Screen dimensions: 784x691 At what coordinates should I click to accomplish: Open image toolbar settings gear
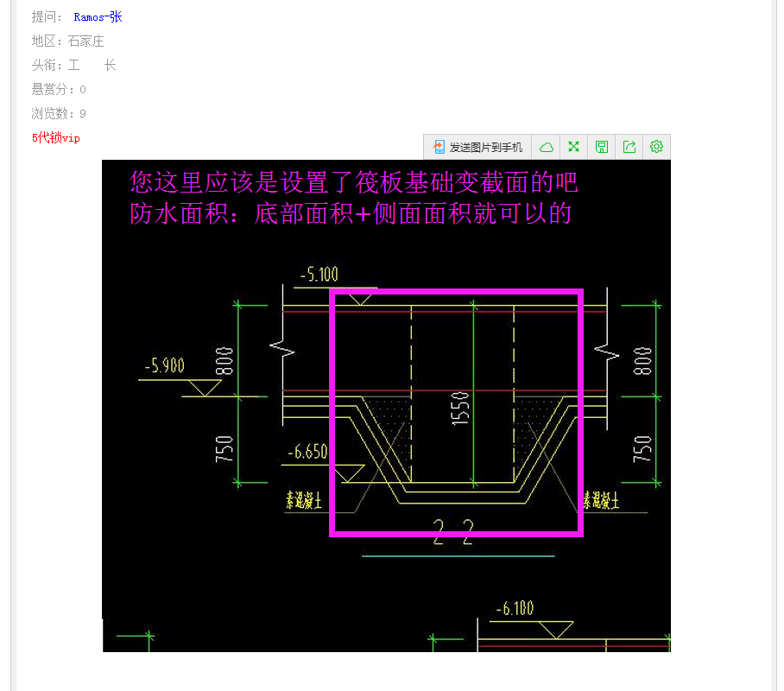656,147
